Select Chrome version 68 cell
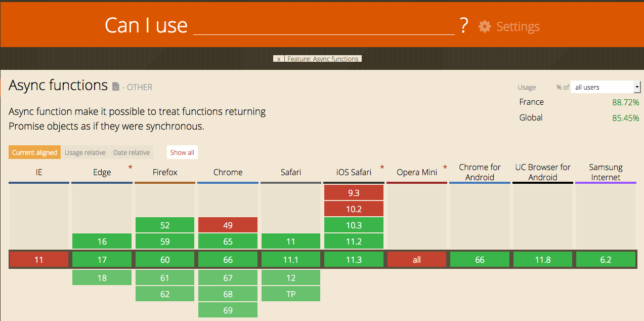 pyautogui.click(x=228, y=294)
